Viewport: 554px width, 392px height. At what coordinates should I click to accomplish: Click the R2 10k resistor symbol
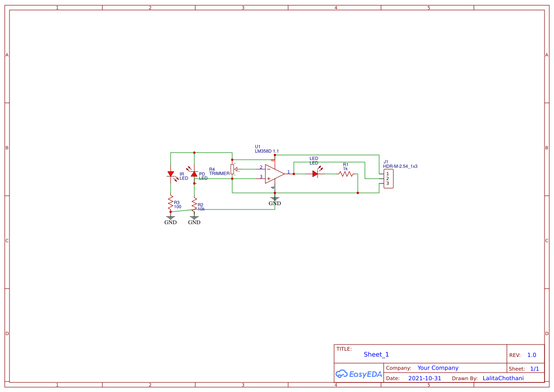click(x=194, y=205)
